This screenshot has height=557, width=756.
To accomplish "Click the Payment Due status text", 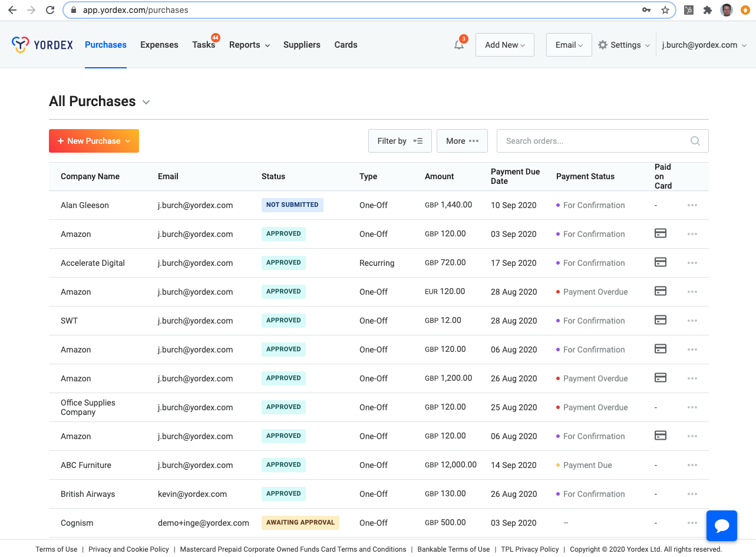I will pos(587,465).
